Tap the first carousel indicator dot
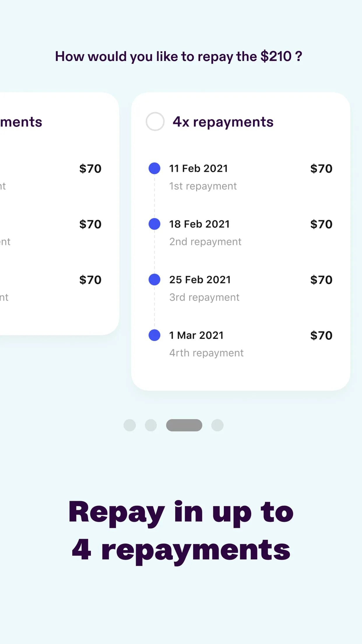The image size is (362, 644). coord(129,425)
